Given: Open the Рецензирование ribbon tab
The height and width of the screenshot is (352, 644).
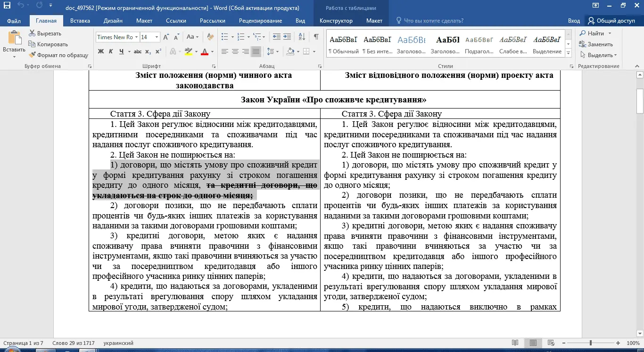Looking at the screenshot, I should pos(260,21).
